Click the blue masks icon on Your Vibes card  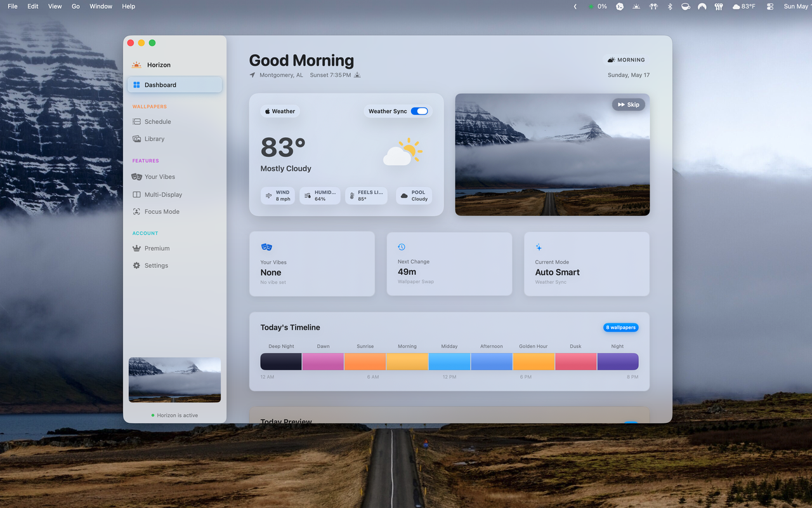pyautogui.click(x=266, y=247)
